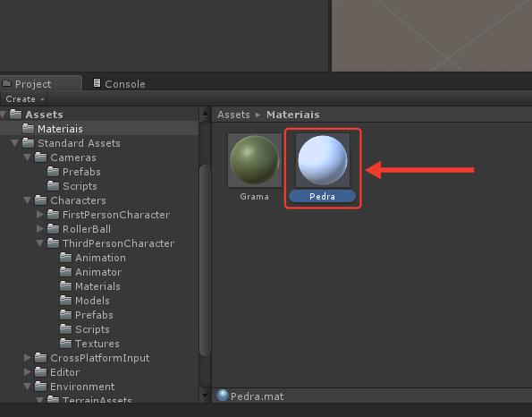Click the Materials folder icon
532x417 pixels.
(x=65, y=286)
